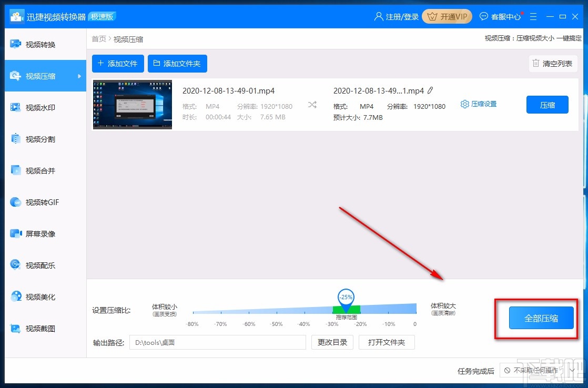Open the 客服中心 support menu

[500, 16]
